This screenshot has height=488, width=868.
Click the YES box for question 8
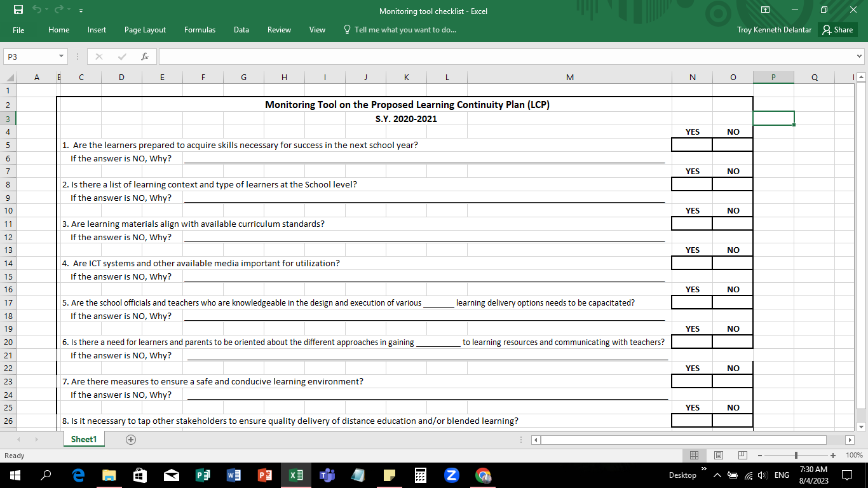point(692,421)
